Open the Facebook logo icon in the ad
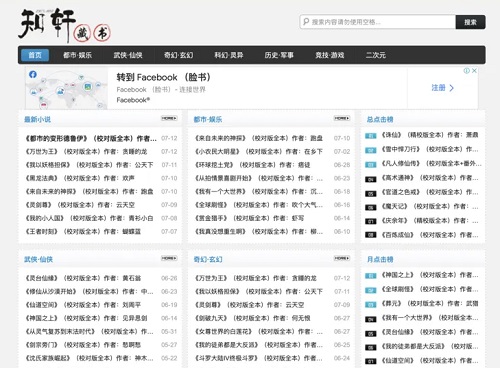500x368 pixels. click(33, 74)
